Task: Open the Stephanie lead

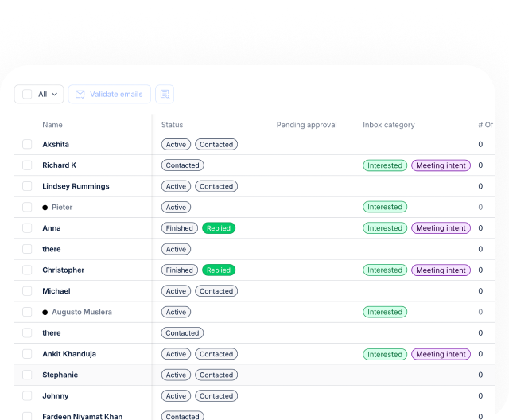Action: pyautogui.click(x=60, y=375)
